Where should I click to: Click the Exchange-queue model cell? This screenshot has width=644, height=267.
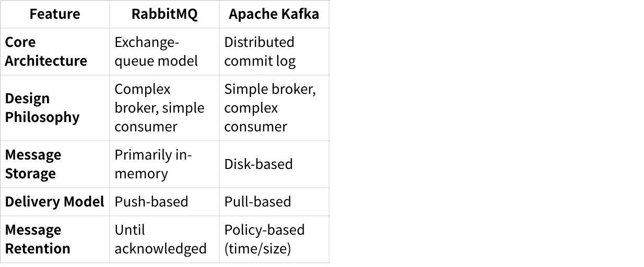click(x=156, y=52)
